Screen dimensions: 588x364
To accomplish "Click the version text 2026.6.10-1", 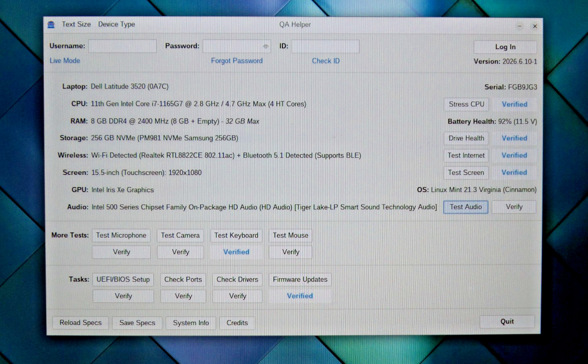I will pyautogui.click(x=520, y=61).
